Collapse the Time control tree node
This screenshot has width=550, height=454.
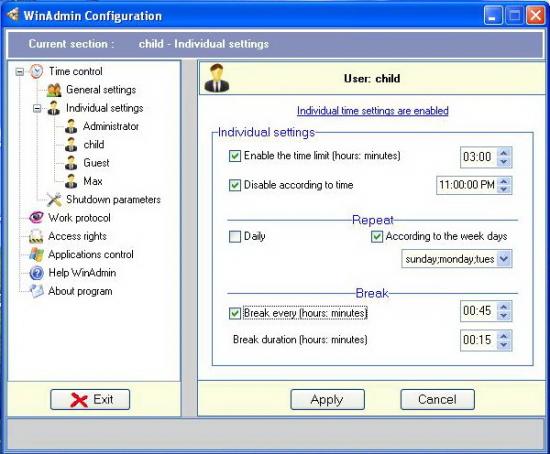click(20, 72)
